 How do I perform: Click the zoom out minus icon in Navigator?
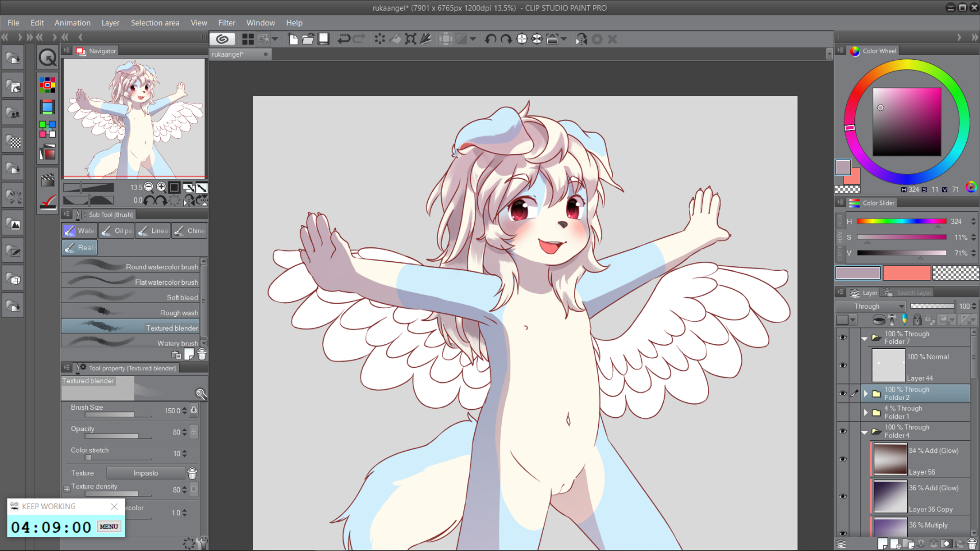click(x=149, y=187)
